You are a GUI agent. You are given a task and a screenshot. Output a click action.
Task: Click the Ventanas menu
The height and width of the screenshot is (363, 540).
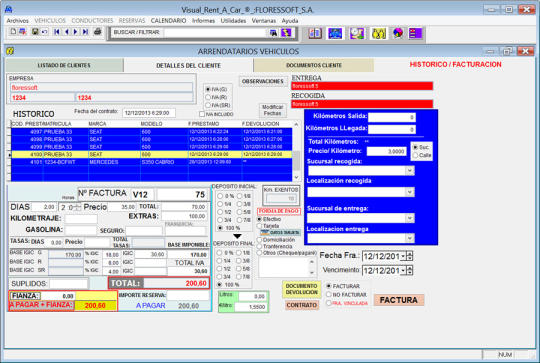tap(264, 21)
